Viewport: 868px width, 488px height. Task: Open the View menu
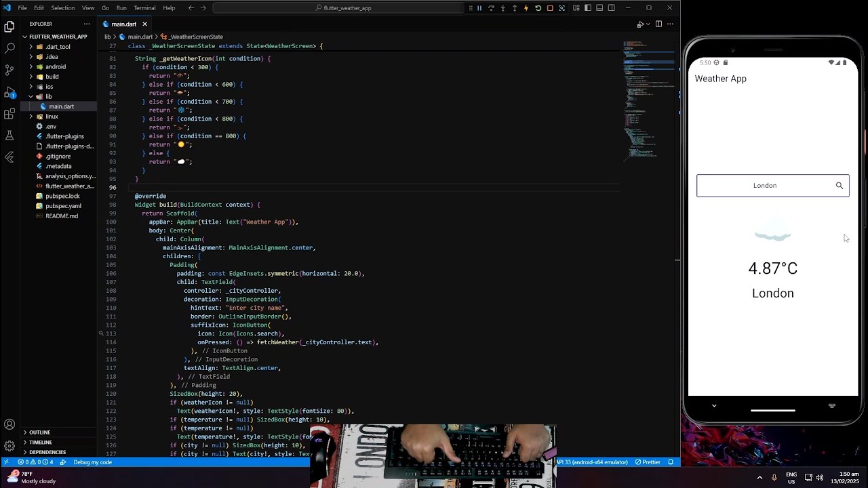[88, 8]
